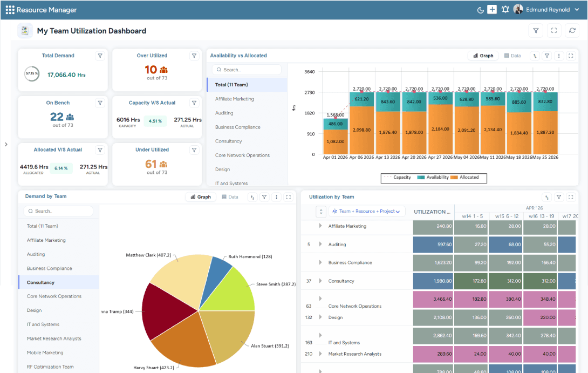This screenshot has width=588, height=373.
Task: Open Team + Resource + Project grouping dropdown
Action: coord(367,211)
